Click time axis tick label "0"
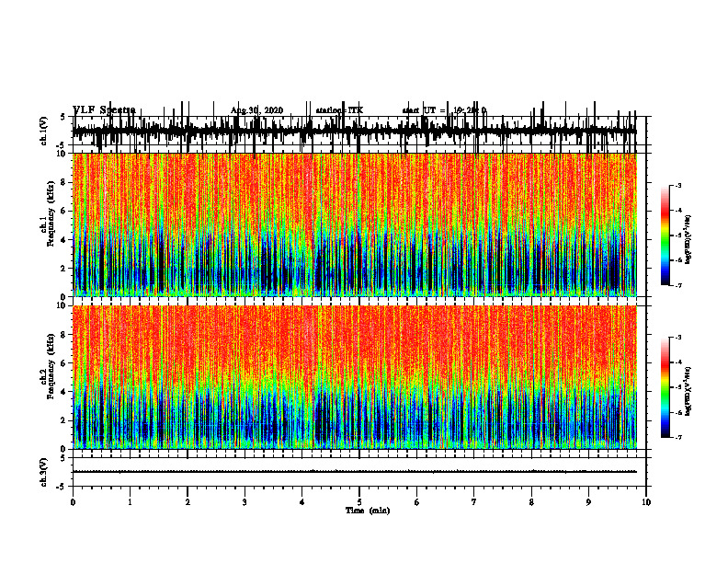This screenshot has height=563, width=728. pos(73,502)
